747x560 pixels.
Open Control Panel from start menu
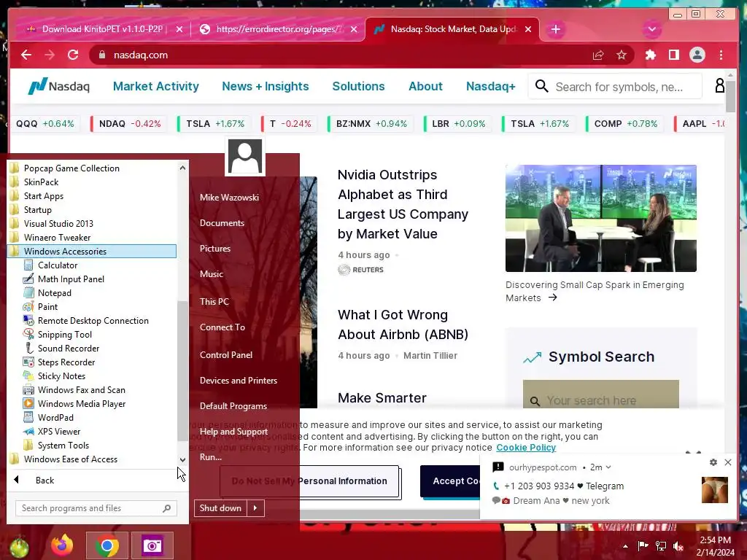(x=226, y=355)
